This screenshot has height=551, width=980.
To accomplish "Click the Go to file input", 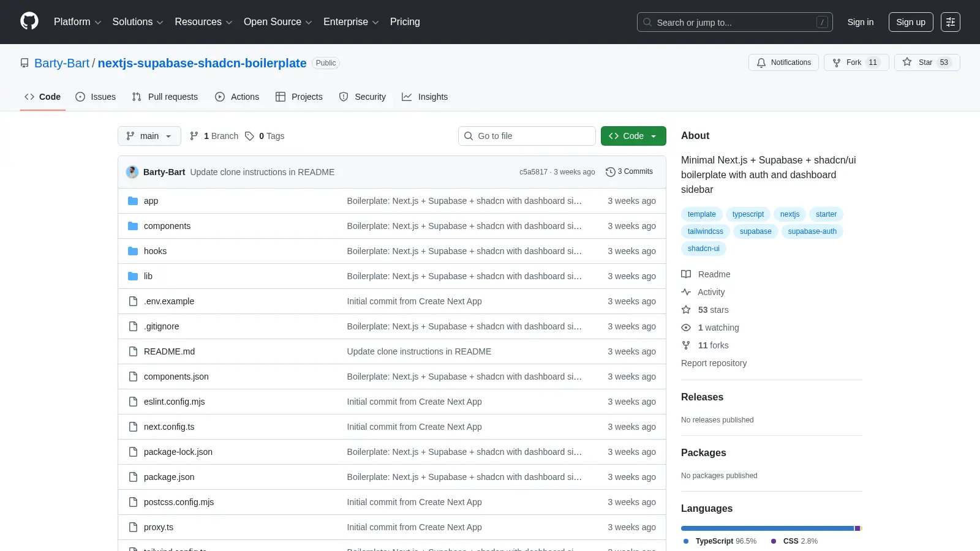I will 527,136.
